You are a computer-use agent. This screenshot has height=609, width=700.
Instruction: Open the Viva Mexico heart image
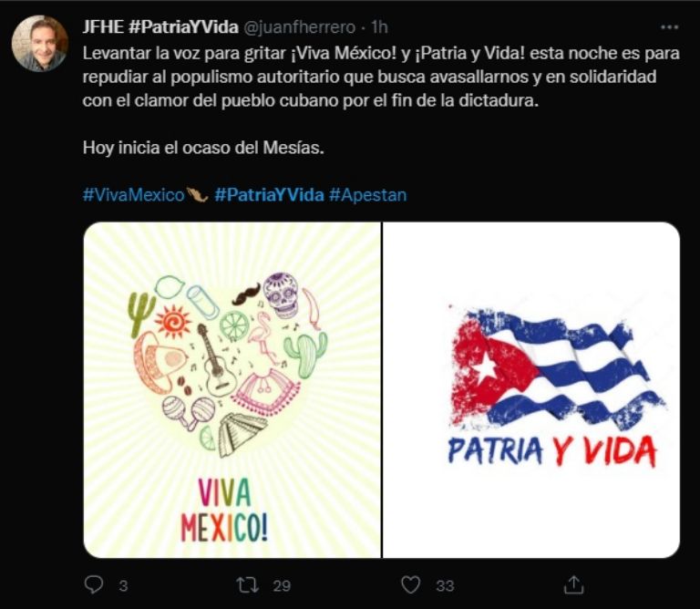click(232, 390)
